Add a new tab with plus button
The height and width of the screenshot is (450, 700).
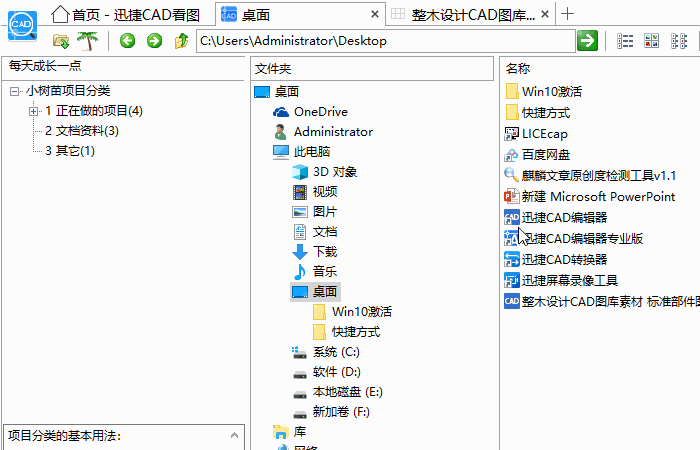click(x=567, y=14)
